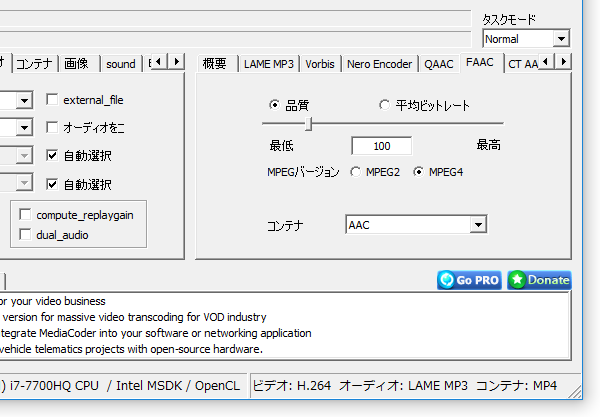Image resolution: width=600 pixels, height=417 pixels.
Task: Click the i7-7700HQ CPU status entry
Action: pos(121,386)
